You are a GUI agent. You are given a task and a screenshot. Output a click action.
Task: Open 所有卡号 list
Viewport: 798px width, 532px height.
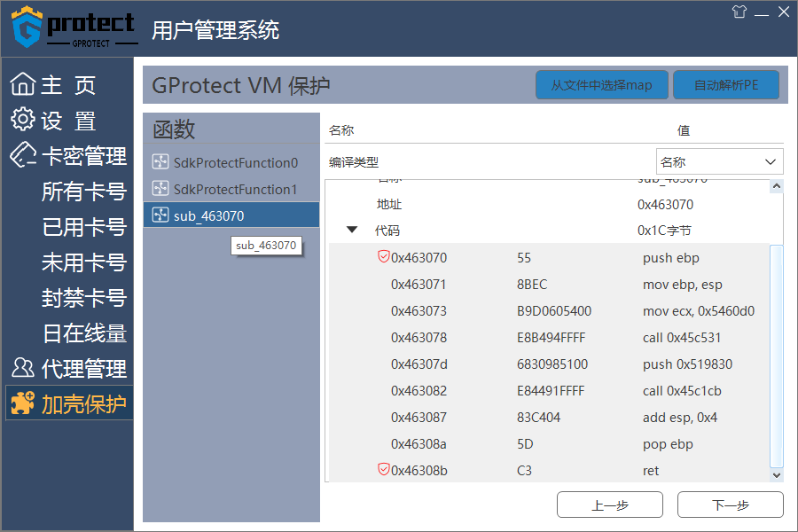click(84, 192)
